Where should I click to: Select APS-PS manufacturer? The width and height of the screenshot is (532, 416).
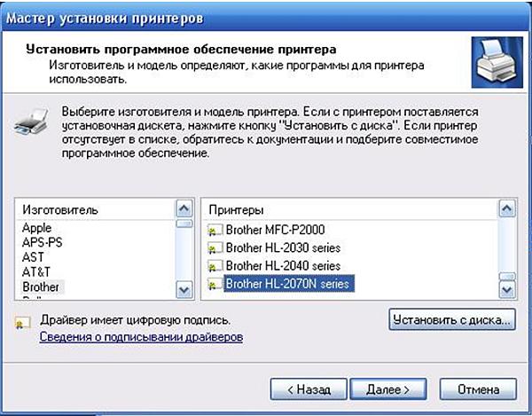pyautogui.click(x=43, y=242)
